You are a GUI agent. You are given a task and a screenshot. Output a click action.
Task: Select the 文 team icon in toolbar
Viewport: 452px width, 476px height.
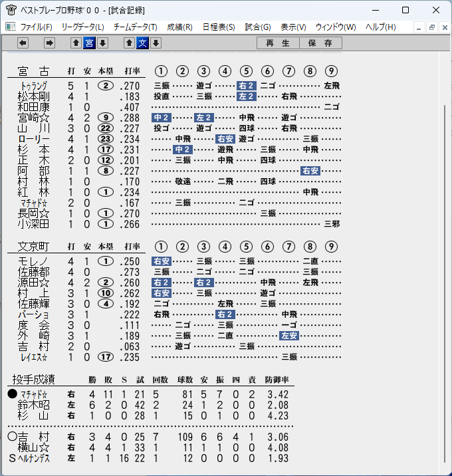[142, 43]
